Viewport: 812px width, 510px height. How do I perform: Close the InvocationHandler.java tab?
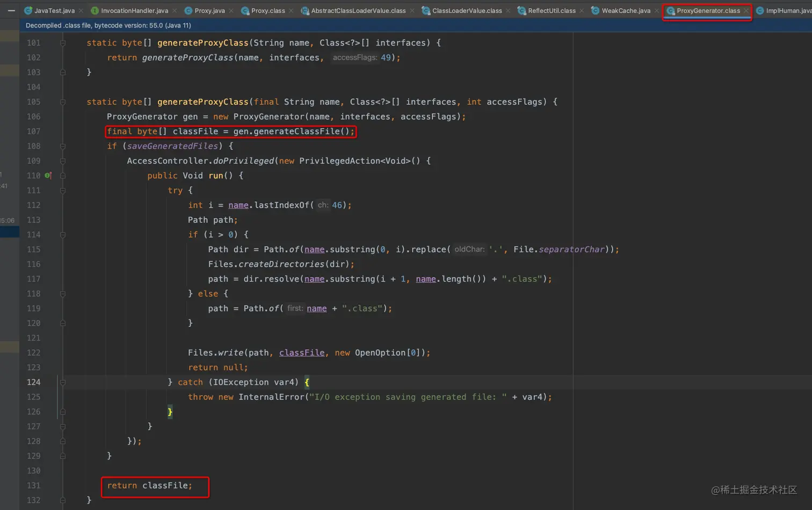pos(175,11)
